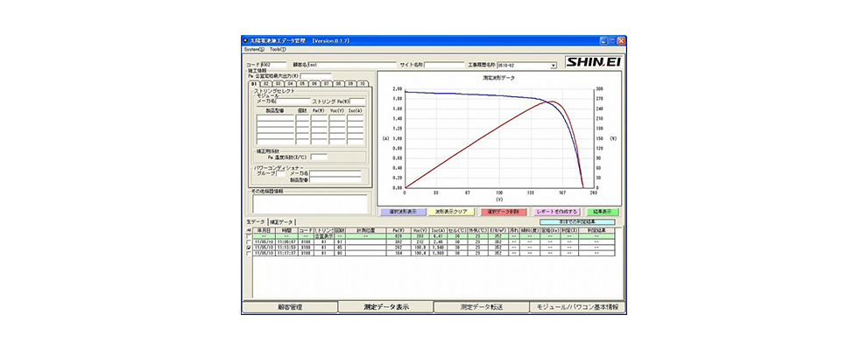This screenshot has width=868, height=350.
Task: Click the コード input field
Action: [x=273, y=65]
